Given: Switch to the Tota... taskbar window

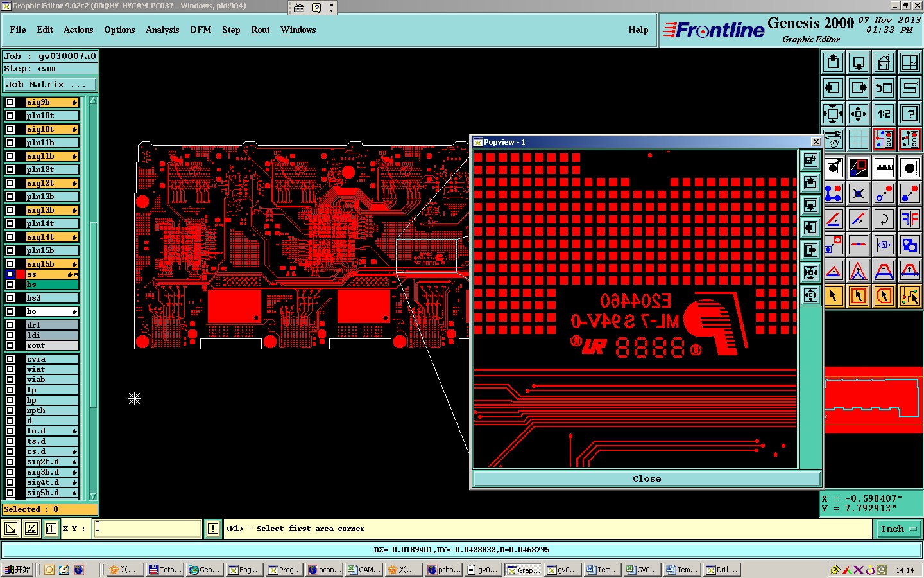Looking at the screenshot, I should pyautogui.click(x=165, y=570).
